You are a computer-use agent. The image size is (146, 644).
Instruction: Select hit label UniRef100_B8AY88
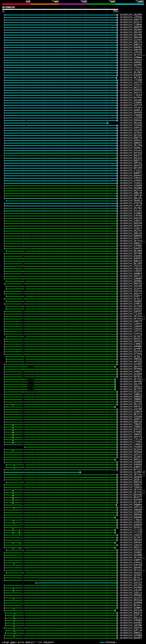pos(131,37)
